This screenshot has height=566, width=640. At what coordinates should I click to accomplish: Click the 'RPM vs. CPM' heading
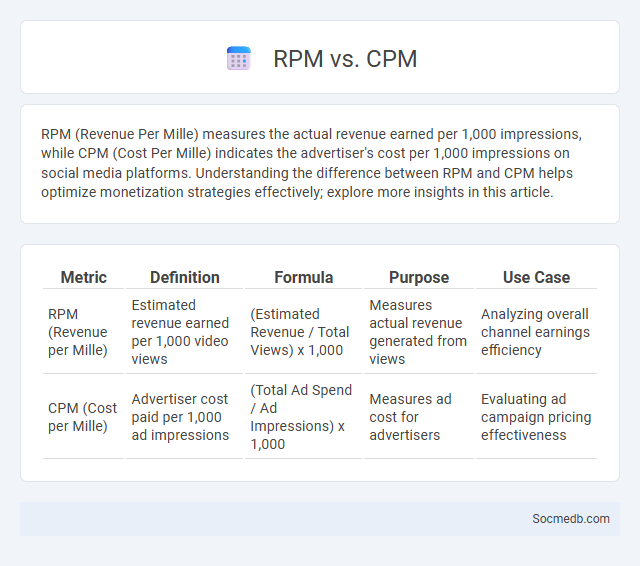click(345, 59)
